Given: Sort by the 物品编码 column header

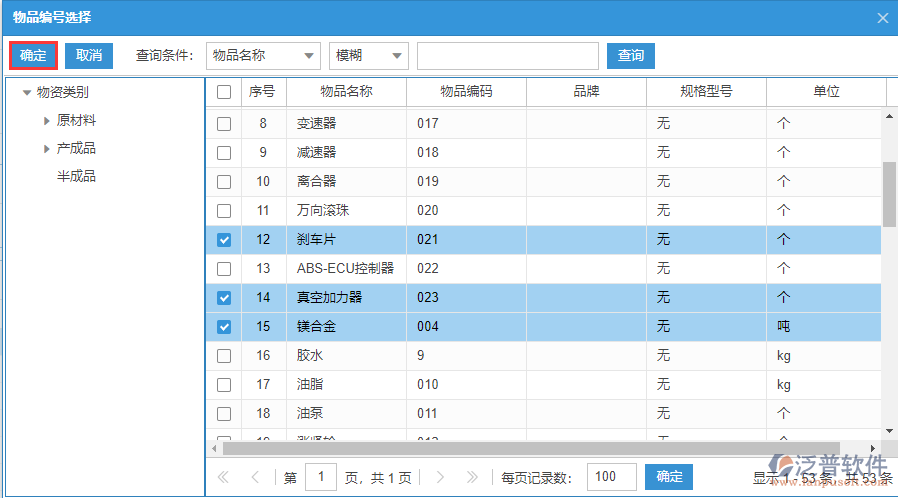Looking at the screenshot, I should point(466,92).
